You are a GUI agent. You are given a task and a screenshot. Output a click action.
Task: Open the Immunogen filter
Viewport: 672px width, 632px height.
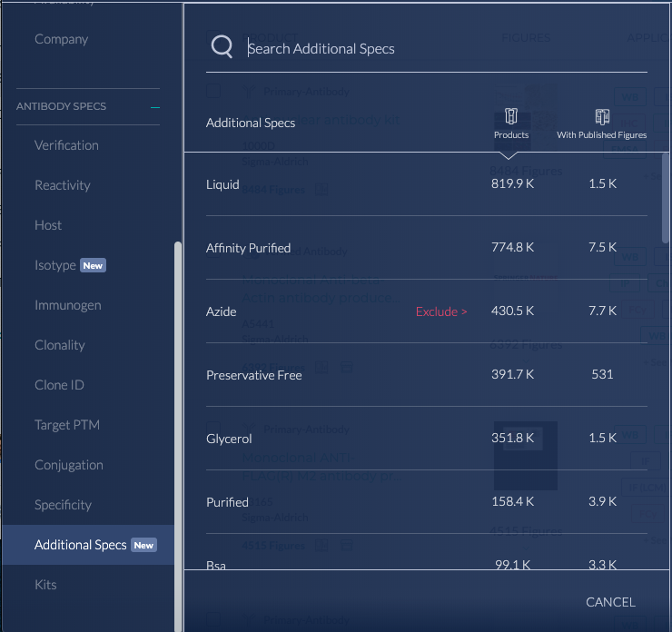tap(68, 305)
